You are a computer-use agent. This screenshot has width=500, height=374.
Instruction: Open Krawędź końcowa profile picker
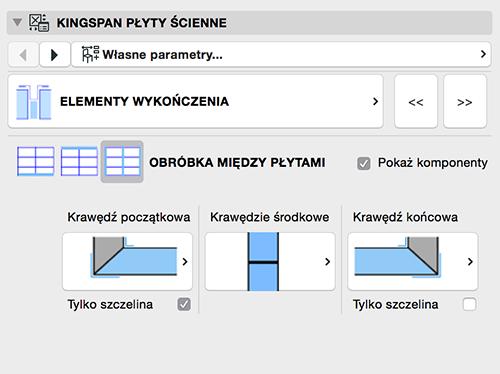click(x=413, y=262)
